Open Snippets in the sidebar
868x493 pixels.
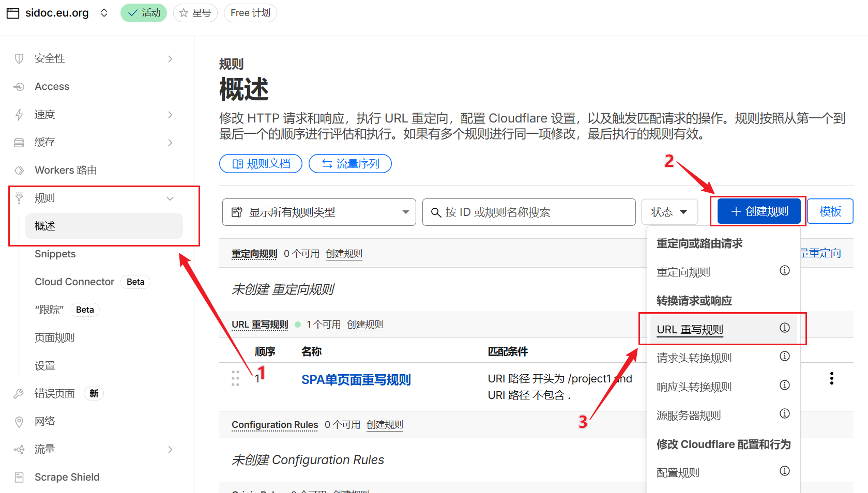tap(55, 254)
